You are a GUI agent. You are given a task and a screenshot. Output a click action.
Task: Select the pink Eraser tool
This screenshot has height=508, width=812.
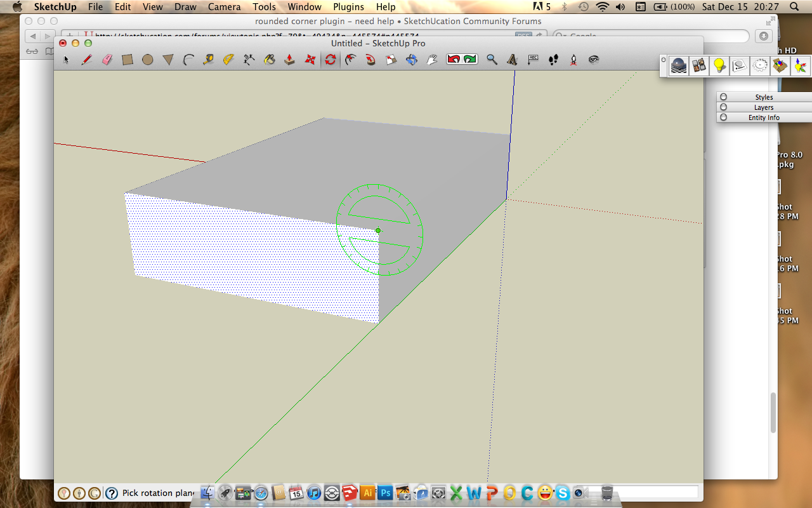tap(107, 59)
